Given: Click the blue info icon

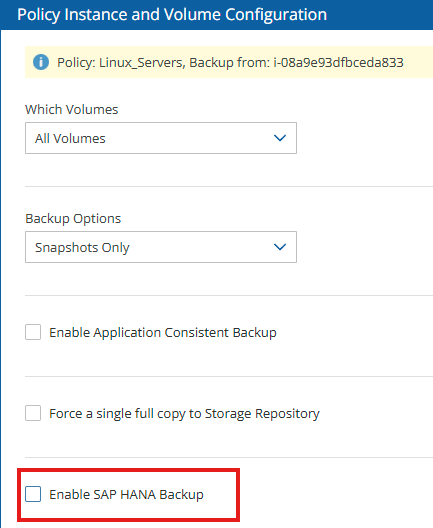Looking at the screenshot, I should coord(41,62).
